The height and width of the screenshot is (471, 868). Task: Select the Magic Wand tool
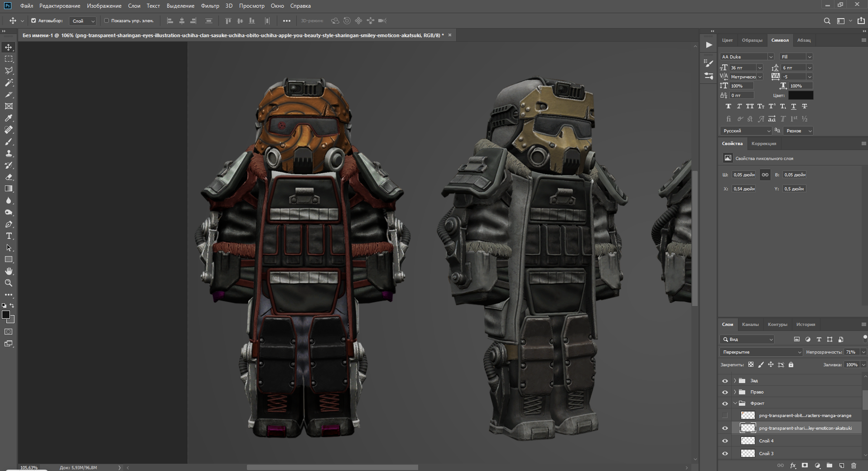coord(9,83)
